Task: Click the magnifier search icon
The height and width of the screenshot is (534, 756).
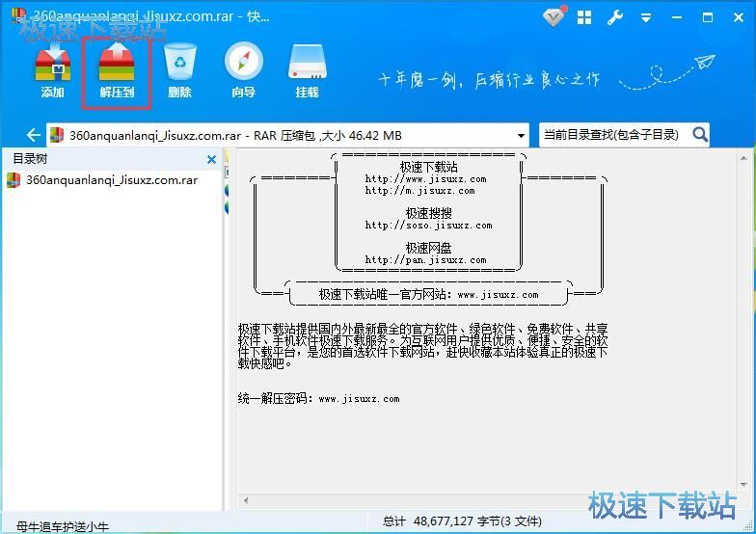Action: [700, 135]
